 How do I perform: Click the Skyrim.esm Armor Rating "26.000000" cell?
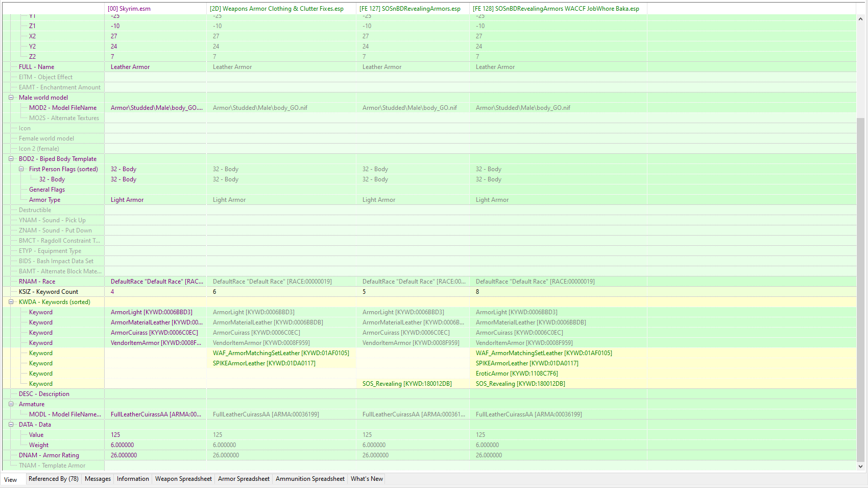pyautogui.click(x=156, y=455)
